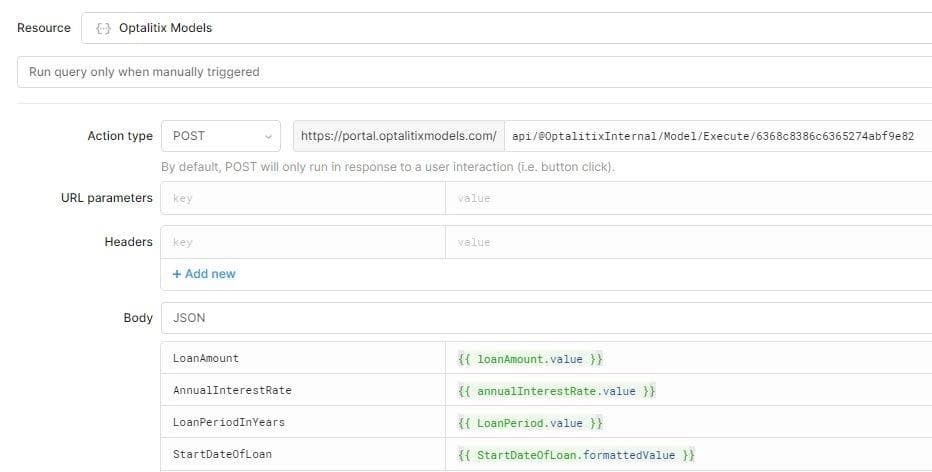Edit the annualInterestRate.value expression
This screenshot has width=932, height=472.
click(688, 390)
